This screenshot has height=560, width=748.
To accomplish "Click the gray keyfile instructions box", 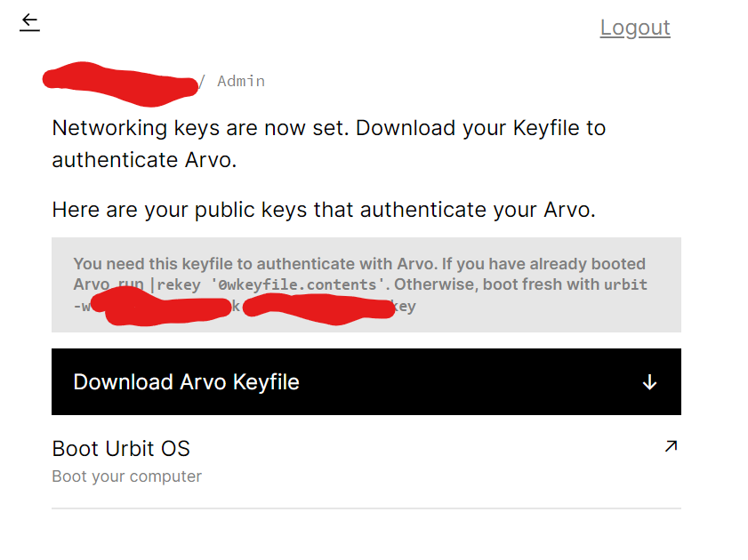I will tap(366, 285).
